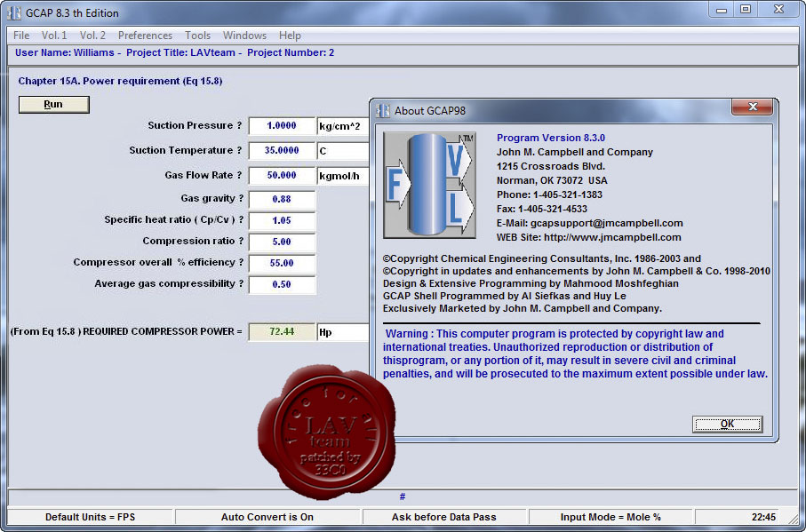806x532 pixels.
Task: Click the Ask before Data Pass status panel
Action: (444, 517)
